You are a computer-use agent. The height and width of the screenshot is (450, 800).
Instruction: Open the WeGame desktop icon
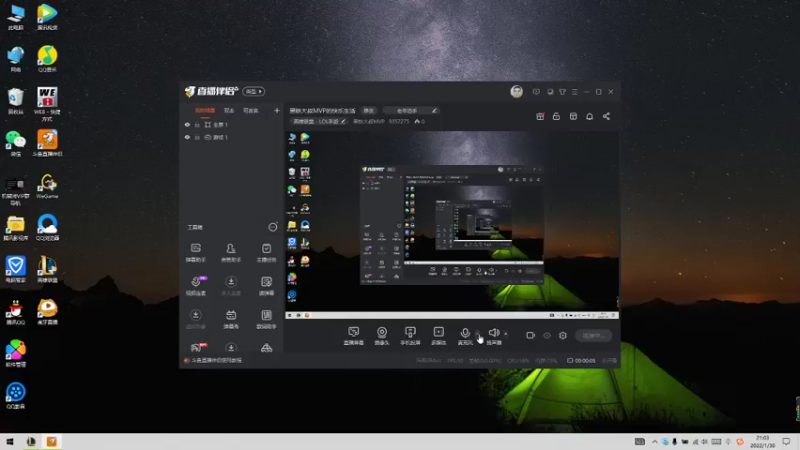pos(47,186)
